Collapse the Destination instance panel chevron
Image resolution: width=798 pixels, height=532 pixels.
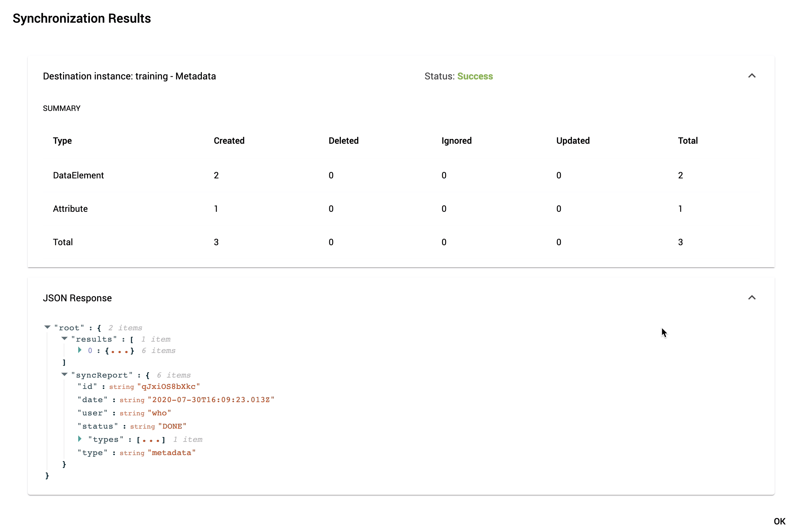[x=752, y=76]
